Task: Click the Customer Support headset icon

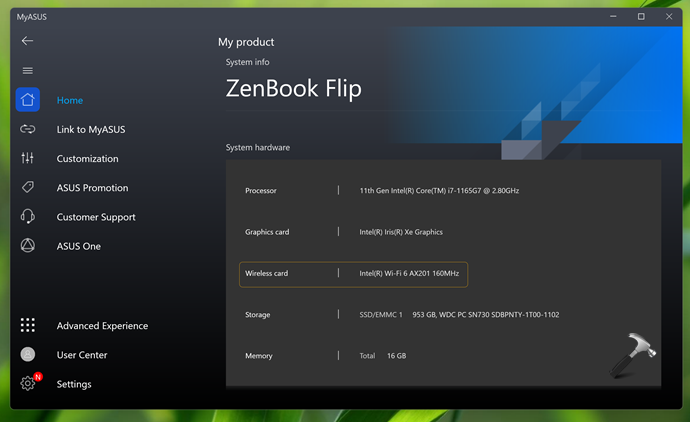Action: (x=27, y=217)
